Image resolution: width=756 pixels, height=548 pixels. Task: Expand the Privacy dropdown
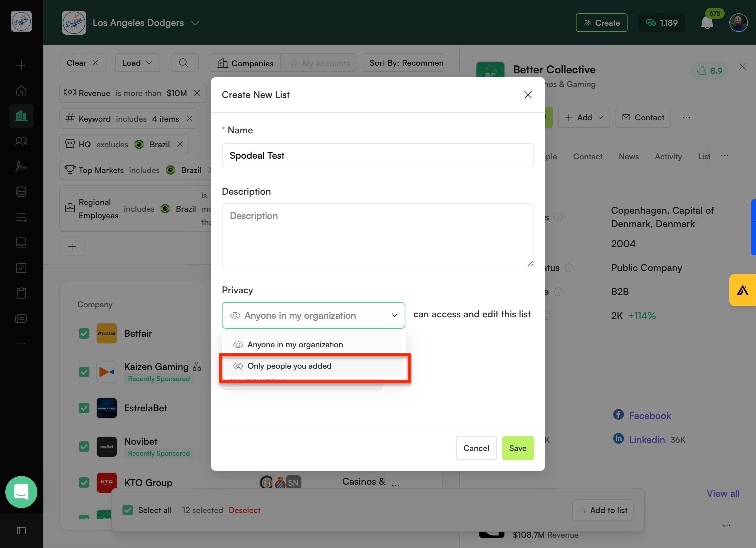pyautogui.click(x=313, y=315)
